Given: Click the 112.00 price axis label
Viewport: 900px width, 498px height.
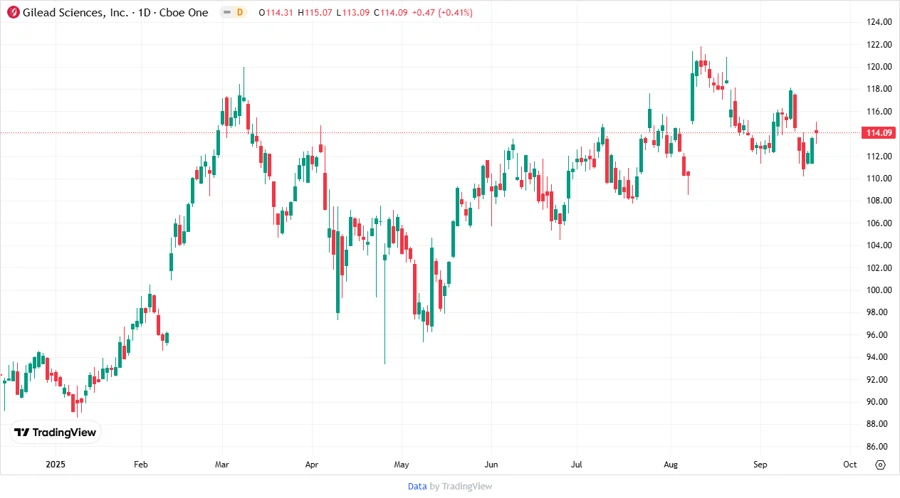Looking at the screenshot, I should coord(879,156).
